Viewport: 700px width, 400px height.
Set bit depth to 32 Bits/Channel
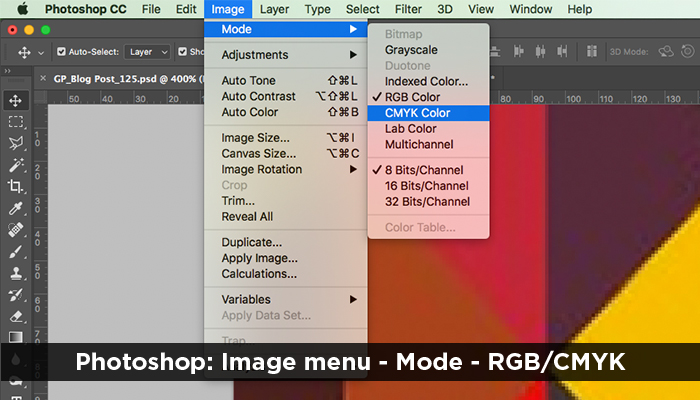pyautogui.click(x=427, y=202)
